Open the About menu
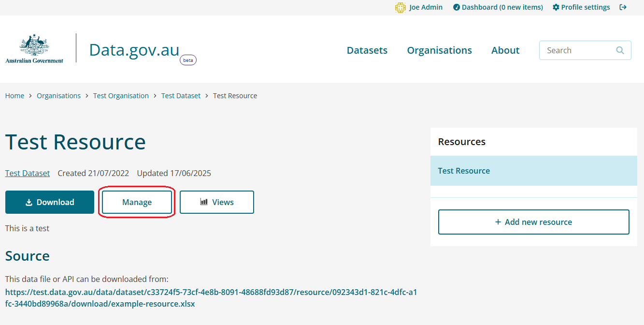 [x=505, y=50]
